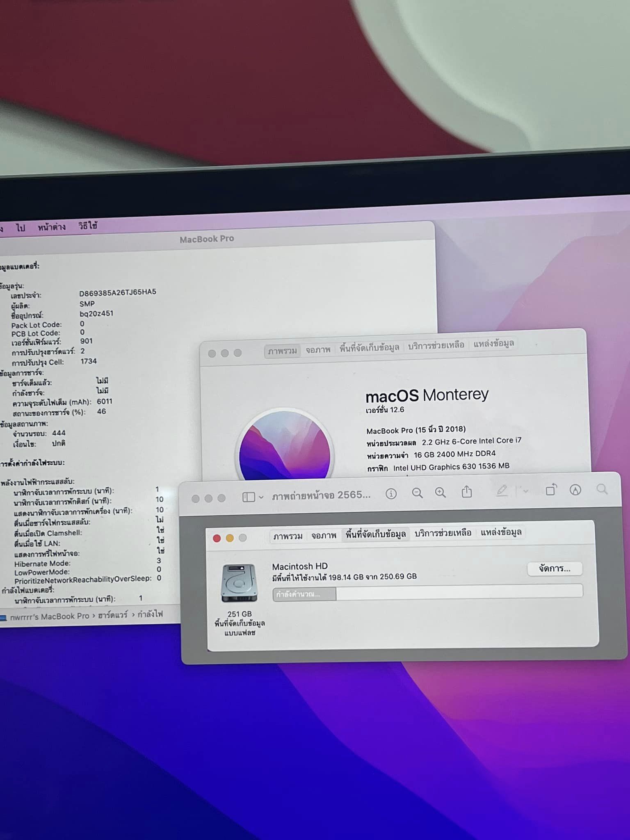The image size is (630, 840).
Task: Open the วิธีใช้ menu in menu bar
Action: click(88, 226)
